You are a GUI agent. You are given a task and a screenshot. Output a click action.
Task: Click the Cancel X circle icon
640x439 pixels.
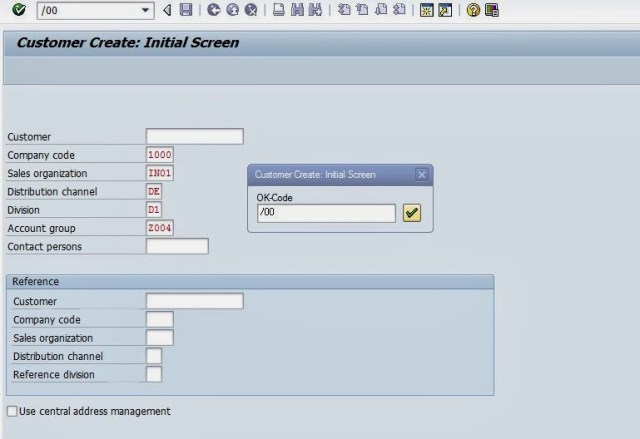251,10
